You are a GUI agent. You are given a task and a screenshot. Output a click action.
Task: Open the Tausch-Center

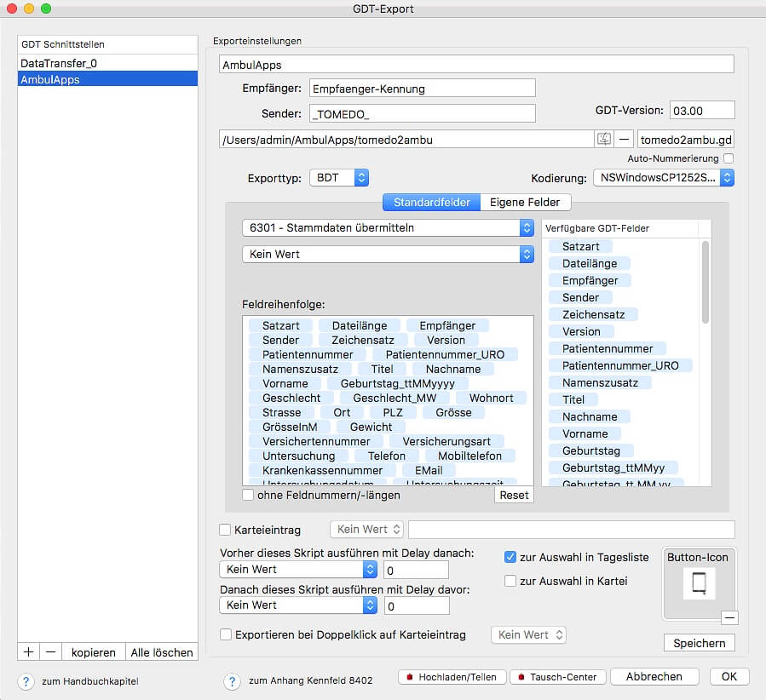click(557, 677)
